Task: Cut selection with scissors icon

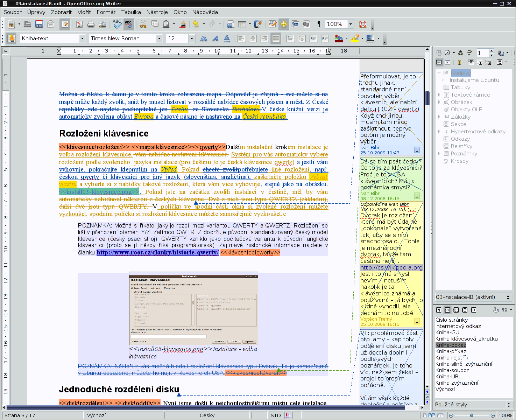Action: [143, 24]
